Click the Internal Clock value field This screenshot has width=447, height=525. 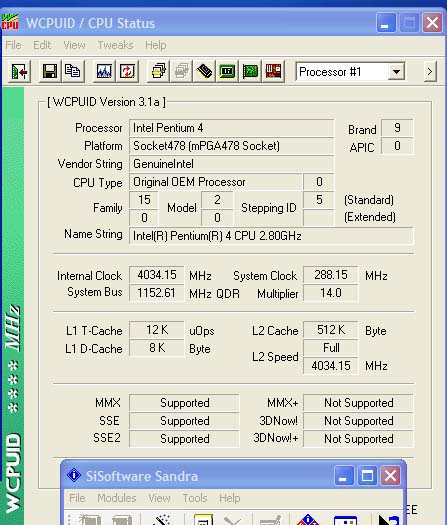coord(156,275)
